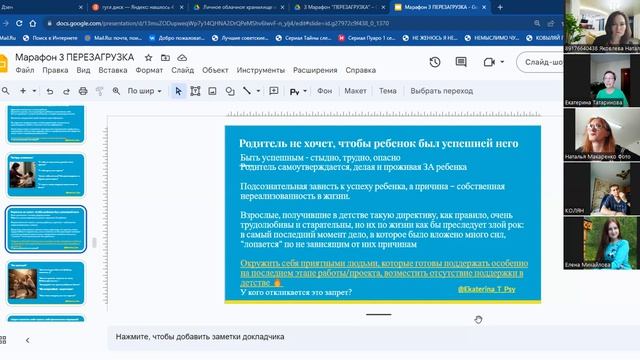Click the text У кого откликнется это запрет?

tap(296, 292)
